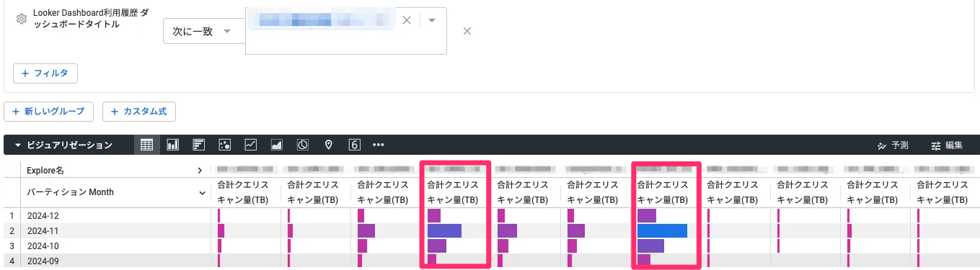Select the Table visualization icon
Screen dimensions: 980x270
(x=146, y=145)
